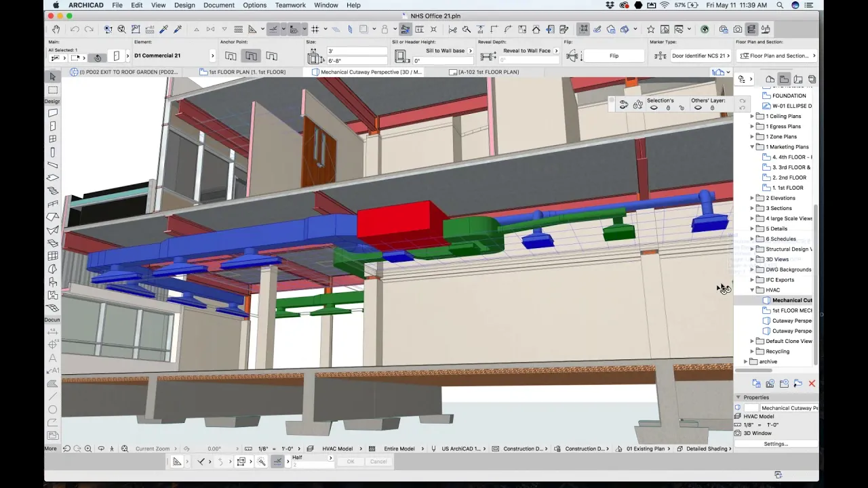Select the 2. 2nd FLOOR view in Navigator

point(789,178)
